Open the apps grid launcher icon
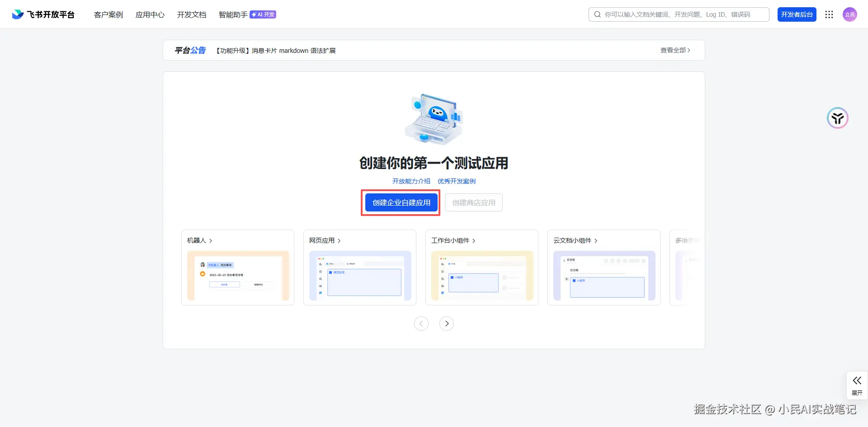 point(829,14)
